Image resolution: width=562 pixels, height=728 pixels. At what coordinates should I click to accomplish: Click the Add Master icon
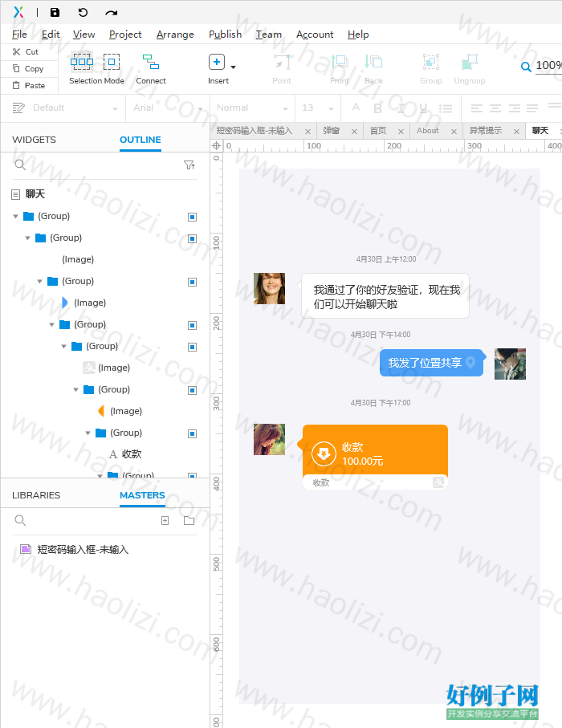tap(165, 520)
